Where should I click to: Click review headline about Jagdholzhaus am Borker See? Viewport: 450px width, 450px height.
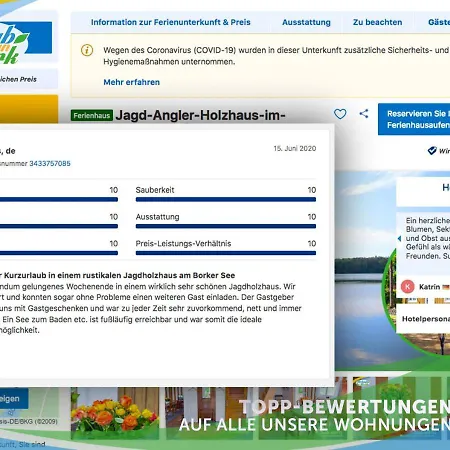pos(117,275)
